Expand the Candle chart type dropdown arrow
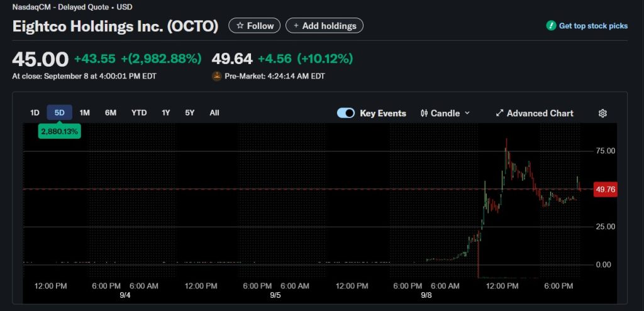The image size is (644, 311). (x=467, y=113)
